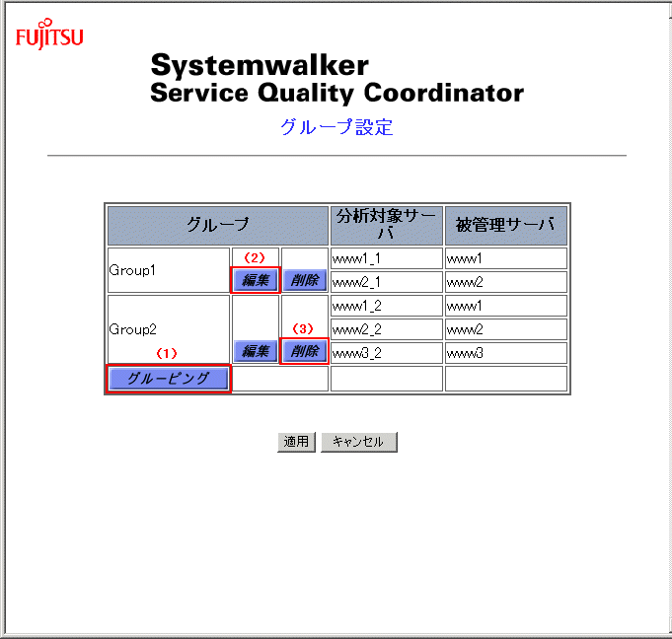Click the グループ column header
The height and width of the screenshot is (639, 672).
[x=217, y=225]
